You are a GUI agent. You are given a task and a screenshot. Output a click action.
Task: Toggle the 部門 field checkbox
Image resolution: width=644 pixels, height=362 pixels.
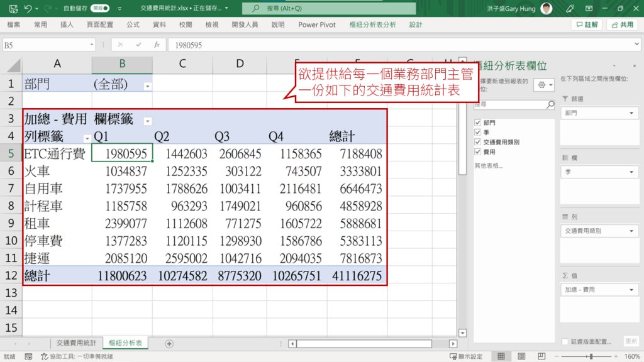click(x=477, y=123)
